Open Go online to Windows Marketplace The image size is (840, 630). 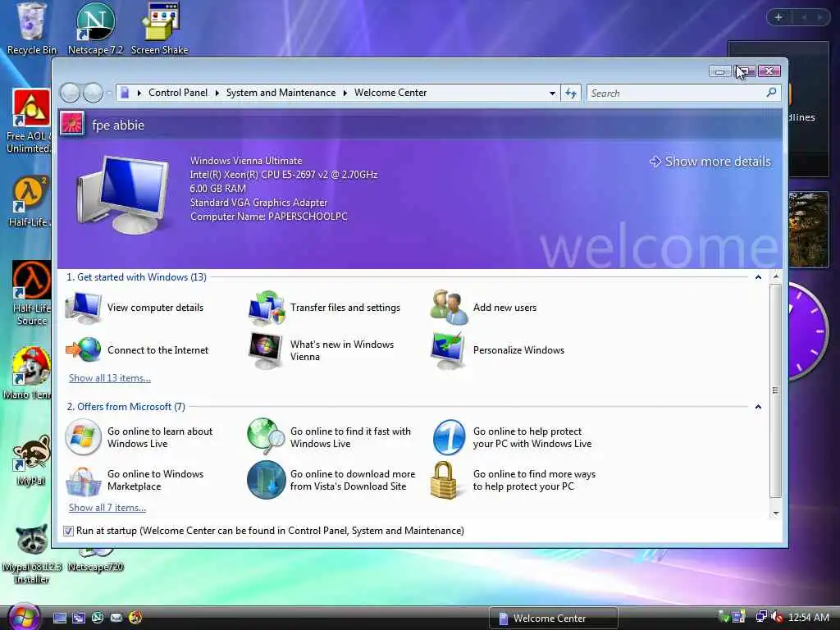pyautogui.click(x=135, y=480)
